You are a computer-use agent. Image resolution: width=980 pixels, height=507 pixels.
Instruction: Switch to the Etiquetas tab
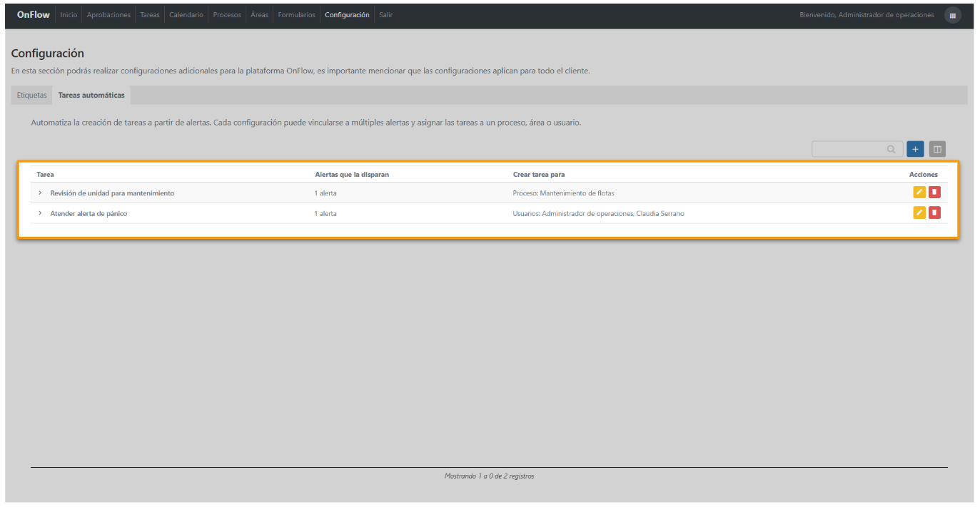[31, 95]
